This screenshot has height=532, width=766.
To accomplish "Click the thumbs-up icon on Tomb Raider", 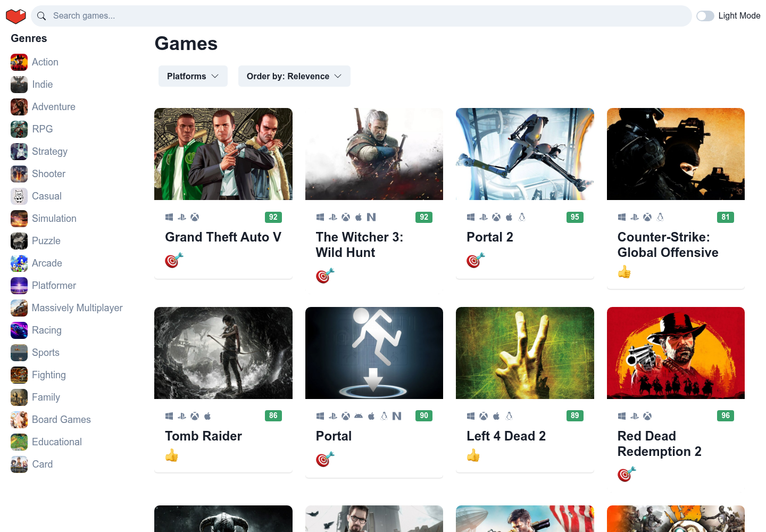I will (x=172, y=455).
